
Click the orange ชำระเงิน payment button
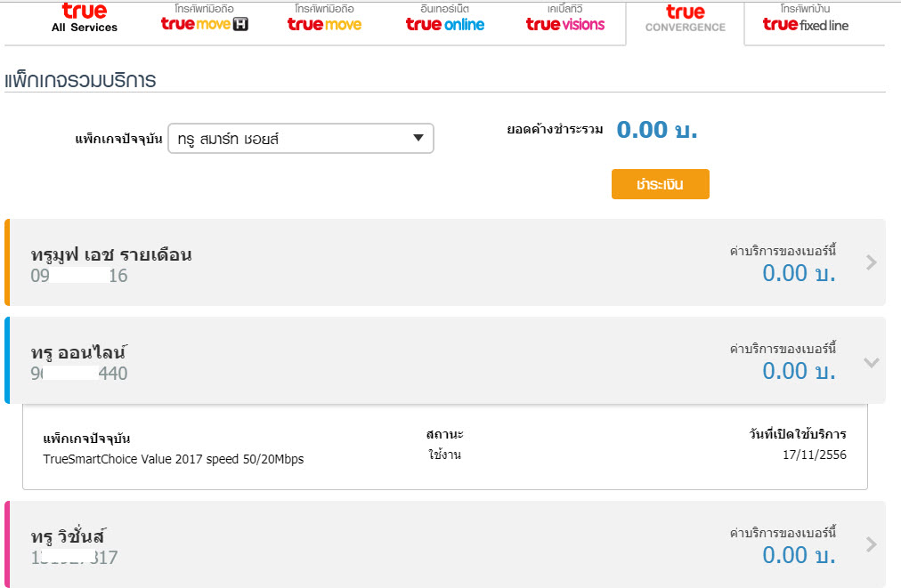(661, 184)
